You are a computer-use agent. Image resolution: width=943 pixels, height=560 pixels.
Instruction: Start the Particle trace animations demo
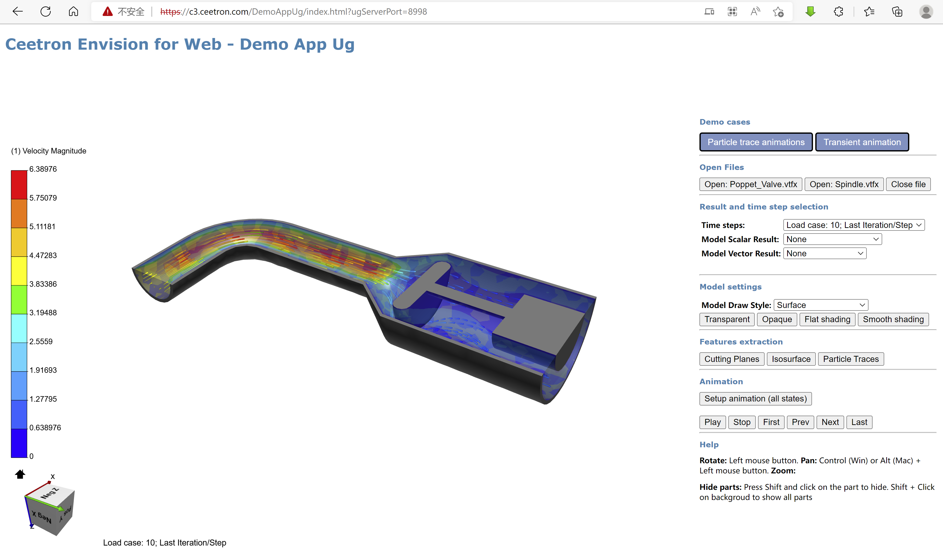(x=756, y=142)
